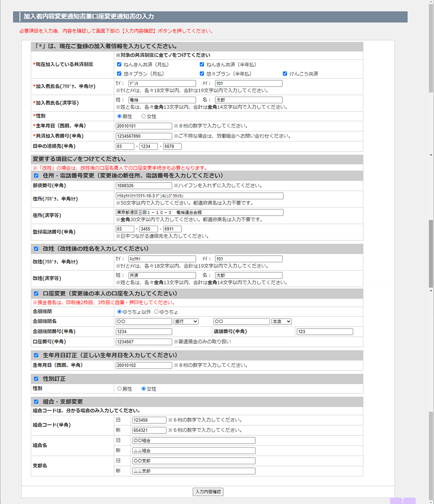Uncheck ねんきん共済（月払） checkbox
The width and height of the screenshot is (434, 504).
119,64
